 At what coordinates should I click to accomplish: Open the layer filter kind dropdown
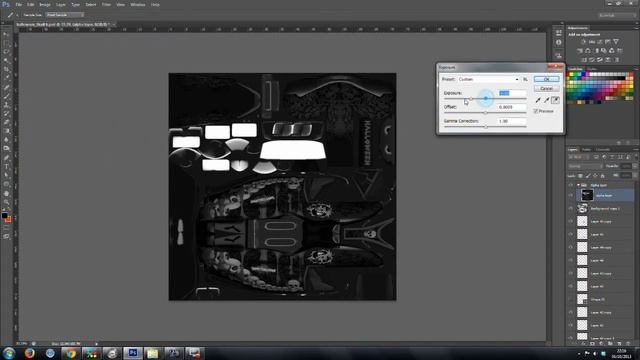(x=579, y=157)
